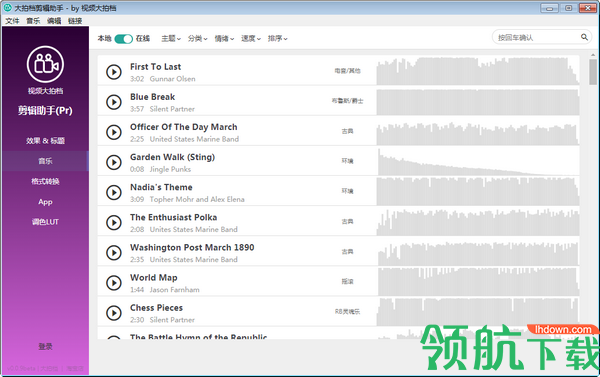Seek in First To Last waveform
The width and height of the screenshot is (600, 377).
pos(478,71)
